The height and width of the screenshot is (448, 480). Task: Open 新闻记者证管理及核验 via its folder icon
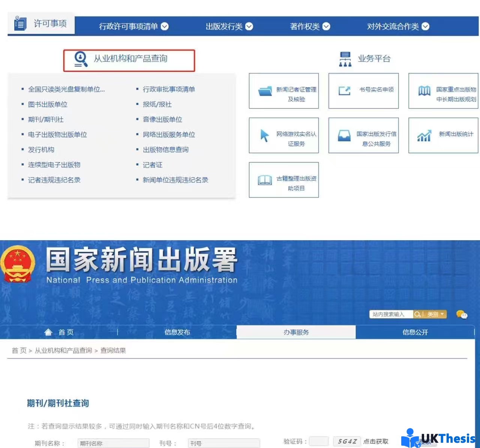(x=265, y=91)
